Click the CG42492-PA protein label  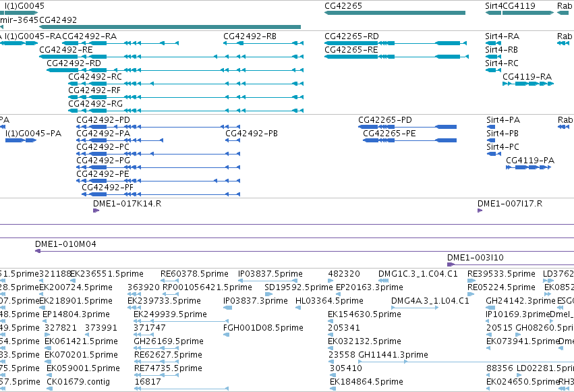tap(103, 134)
